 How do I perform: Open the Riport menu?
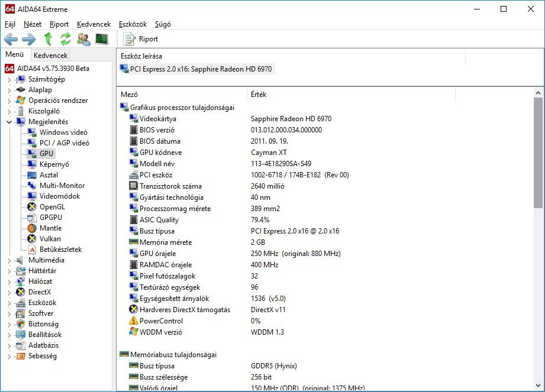click(59, 24)
